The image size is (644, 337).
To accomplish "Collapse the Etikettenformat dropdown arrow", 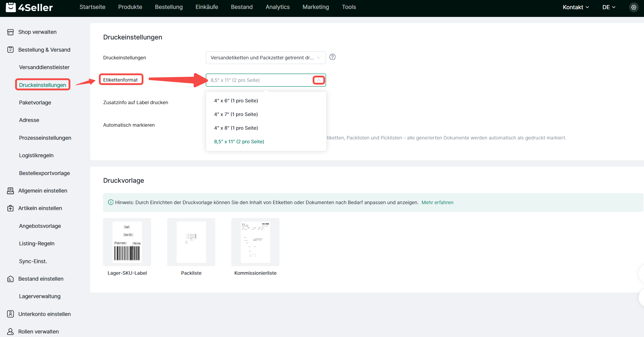I will tap(319, 80).
